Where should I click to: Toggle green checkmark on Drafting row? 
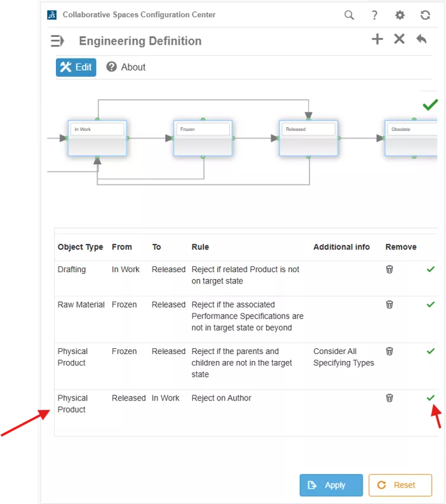point(431,269)
